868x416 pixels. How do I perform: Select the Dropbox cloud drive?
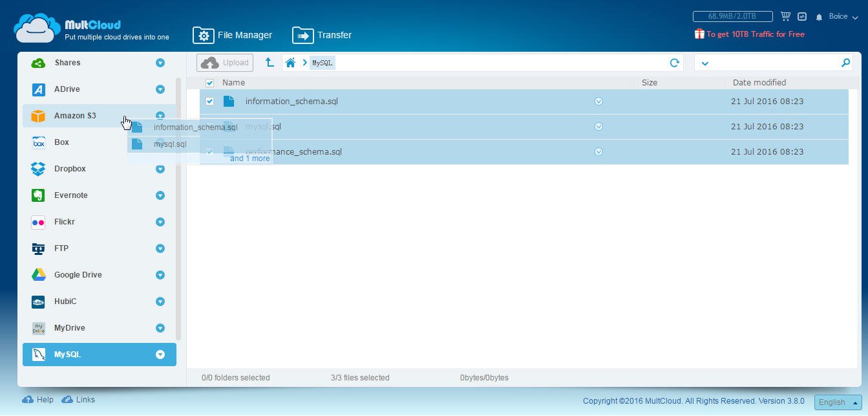tap(70, 169)
